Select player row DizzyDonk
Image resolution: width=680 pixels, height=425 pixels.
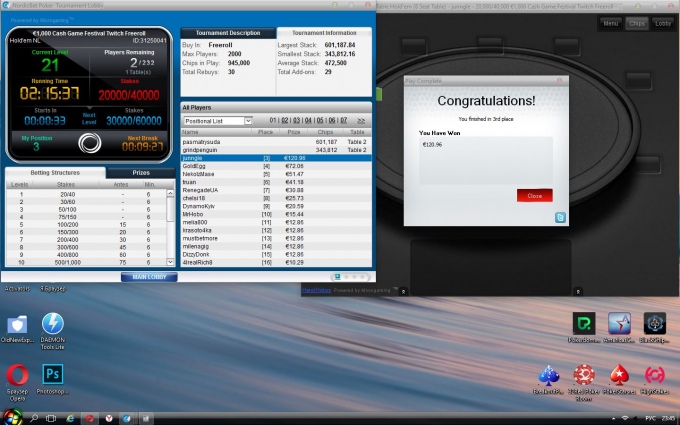pos(276,255)
